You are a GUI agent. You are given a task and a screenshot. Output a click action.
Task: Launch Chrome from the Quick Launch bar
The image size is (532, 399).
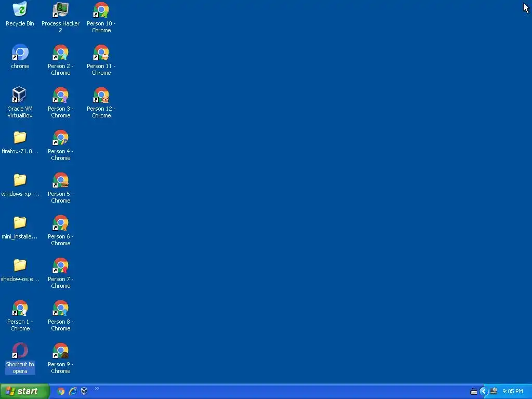pos(61,391)
